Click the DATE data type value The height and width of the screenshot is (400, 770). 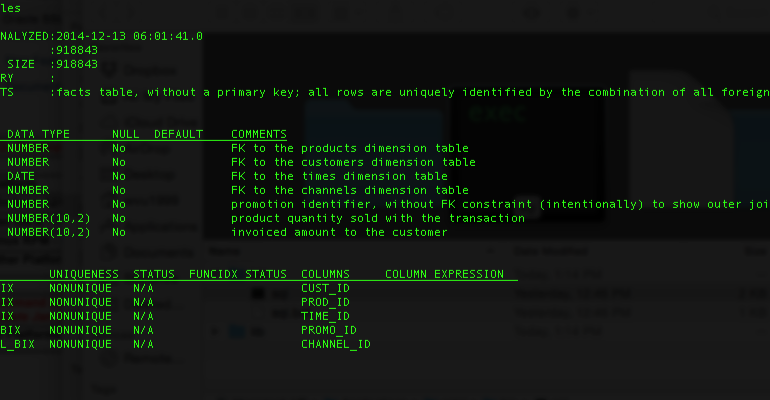(x=21, y=176)
